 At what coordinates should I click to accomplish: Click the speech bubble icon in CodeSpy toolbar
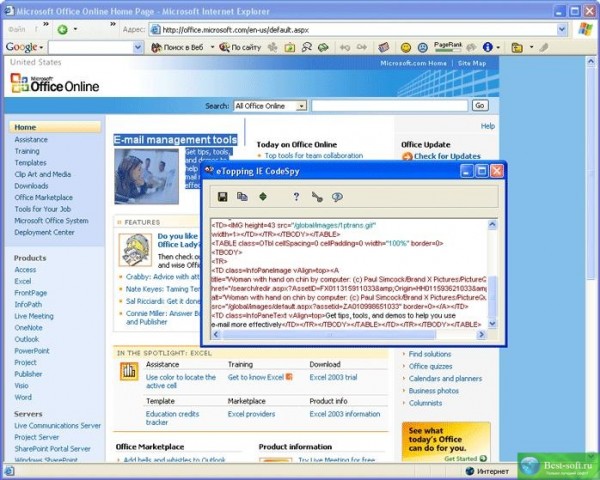(x=337, y=197)
